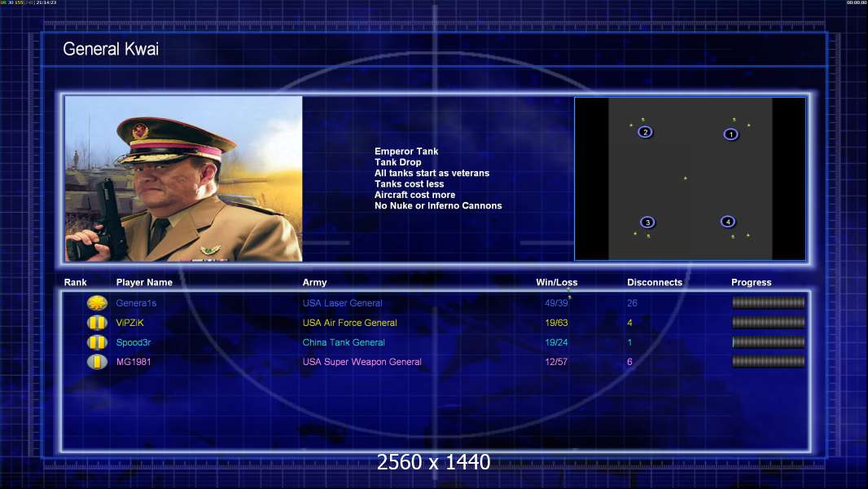868x489 pixels.
Task: Click the Tanks cost less line
Action: tap(409, 184)
